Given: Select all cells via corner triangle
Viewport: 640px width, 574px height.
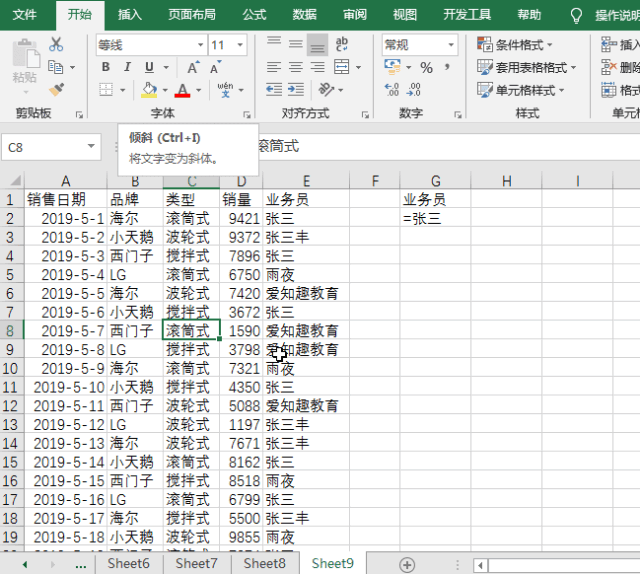Looking at the screenshot, I should (15, 180).
